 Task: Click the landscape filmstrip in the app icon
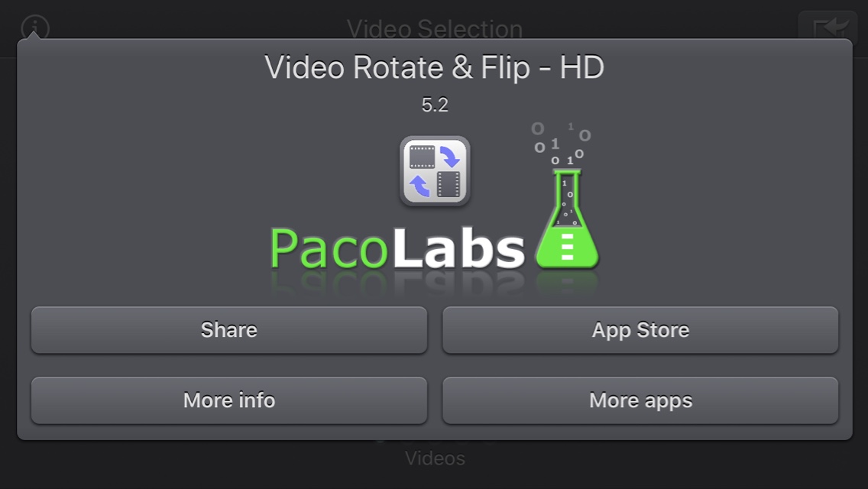[x=423, y=157]
